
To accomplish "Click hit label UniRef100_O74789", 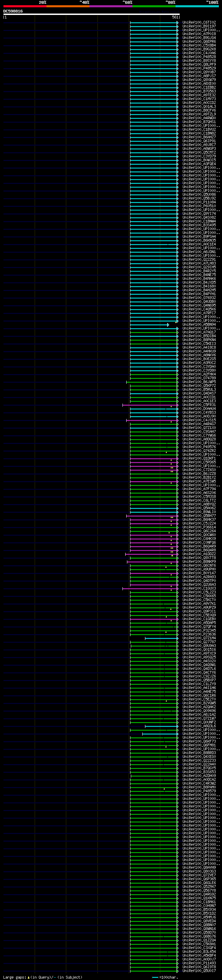I will coord(199,378).
